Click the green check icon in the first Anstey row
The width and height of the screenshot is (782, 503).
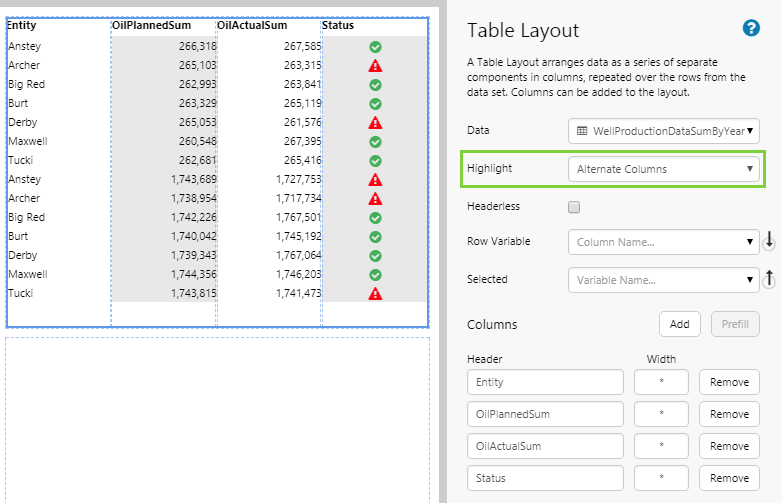pyautogui.click(x=375, y=47)
